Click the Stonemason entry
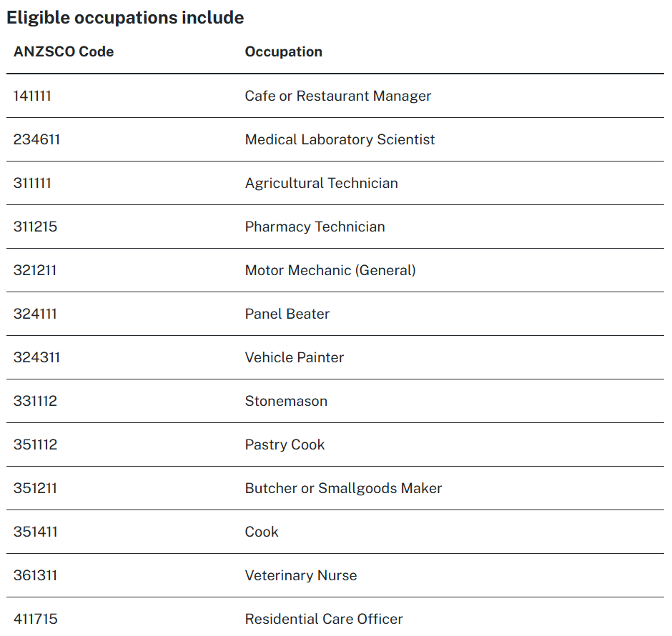Image resolution: width=672 pixels, height=636 pixels. (286, 401)
